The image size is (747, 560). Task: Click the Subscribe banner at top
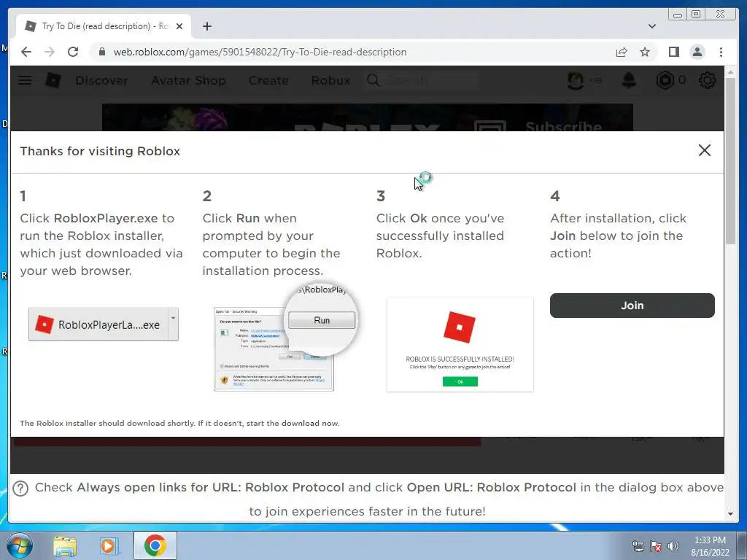pyautogui.click(x=368, y=117)
